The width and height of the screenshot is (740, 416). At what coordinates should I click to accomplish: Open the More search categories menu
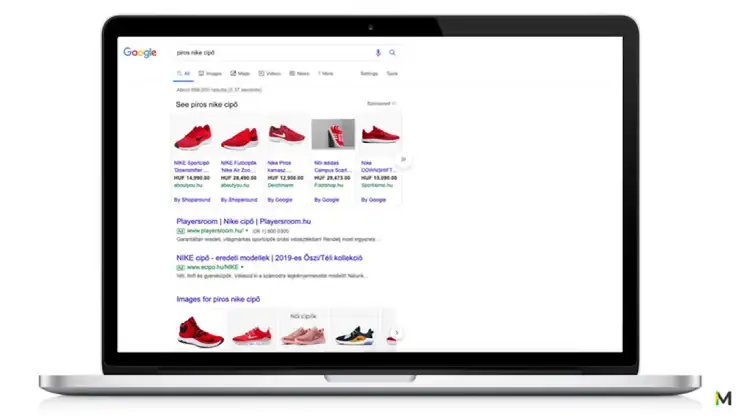coord(326,74)
